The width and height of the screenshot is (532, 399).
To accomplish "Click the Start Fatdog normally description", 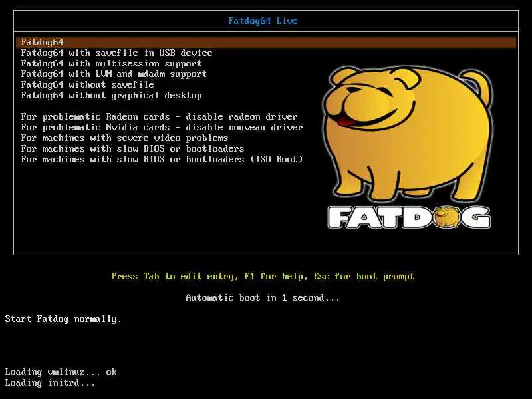I will coord(63,319).
